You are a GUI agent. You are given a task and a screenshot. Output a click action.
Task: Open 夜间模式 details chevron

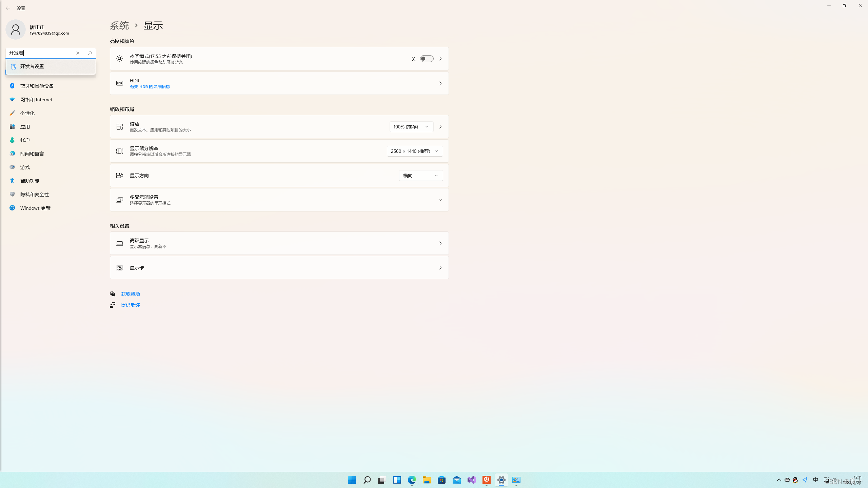pyautogui.click(x=440, y=59)
